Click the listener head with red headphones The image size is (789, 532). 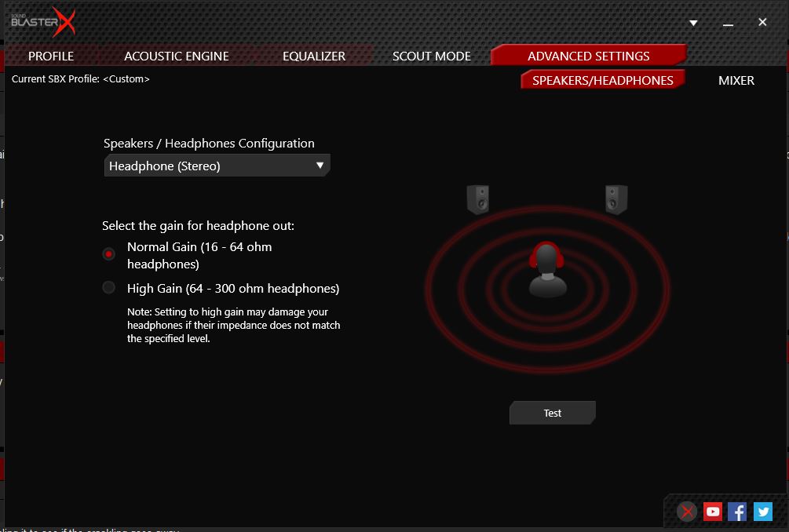[x=547, y=270]
